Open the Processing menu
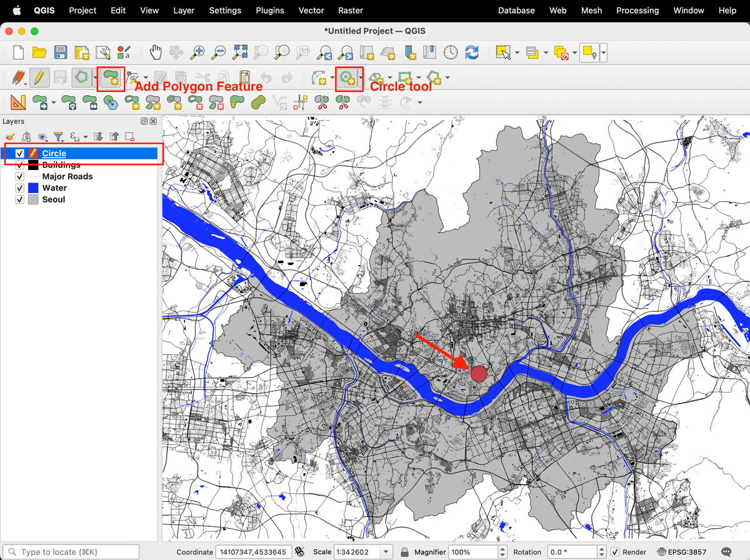The height and width of the screenshot is (560, 750). coord(637,11)
